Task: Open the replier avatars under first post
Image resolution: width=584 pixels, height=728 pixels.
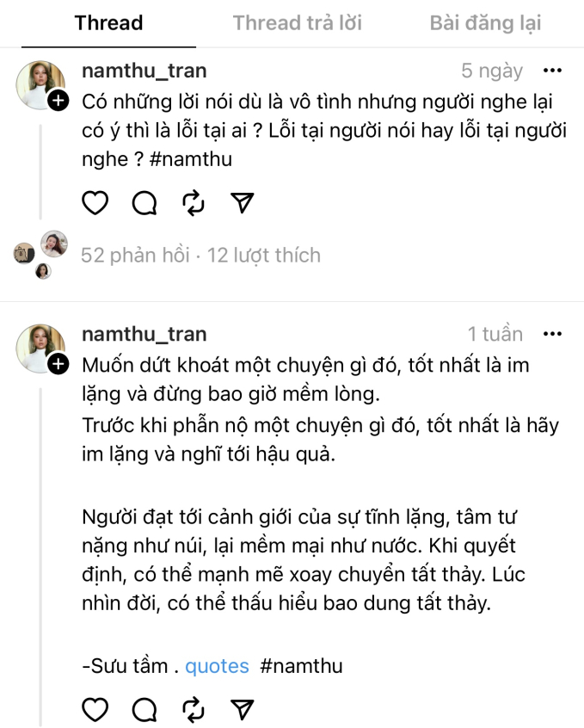Action: click(40, 255)
